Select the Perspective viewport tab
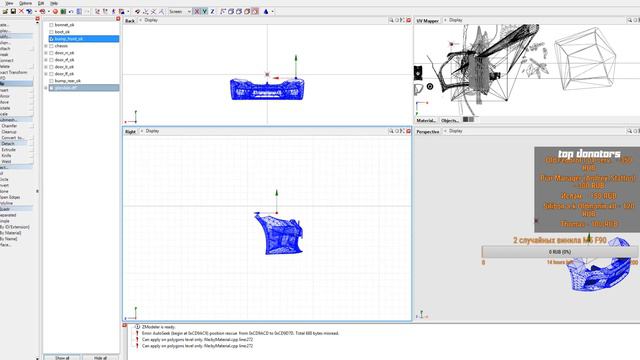Viewport: 640px width, 360px height. tap(428, 131)
